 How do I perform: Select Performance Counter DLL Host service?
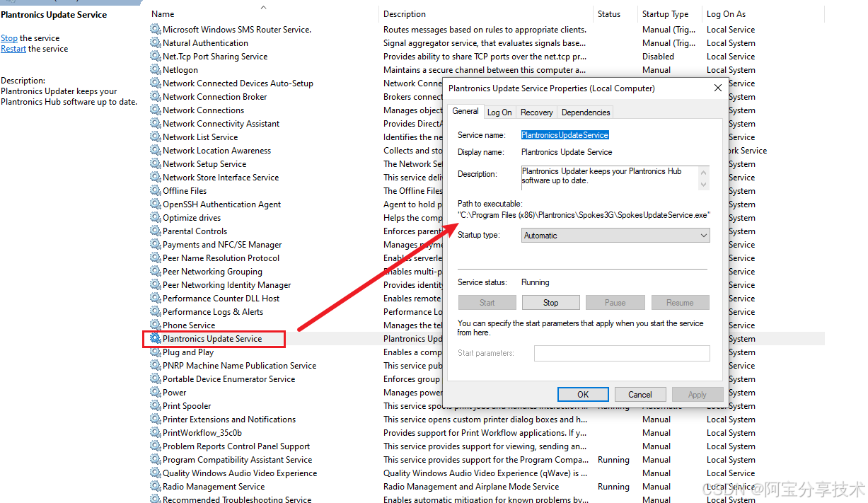click(221, 299)
